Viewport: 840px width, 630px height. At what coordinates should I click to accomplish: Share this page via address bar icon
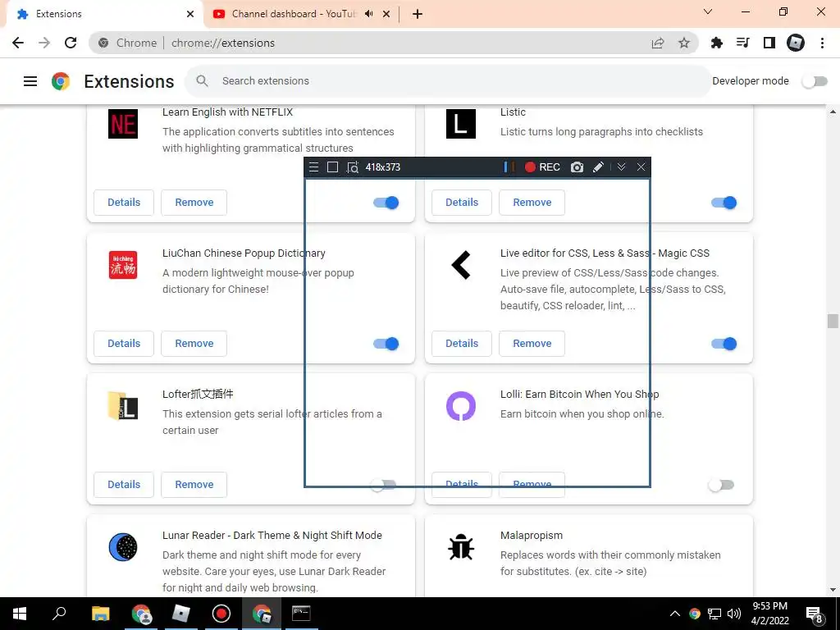658,43
